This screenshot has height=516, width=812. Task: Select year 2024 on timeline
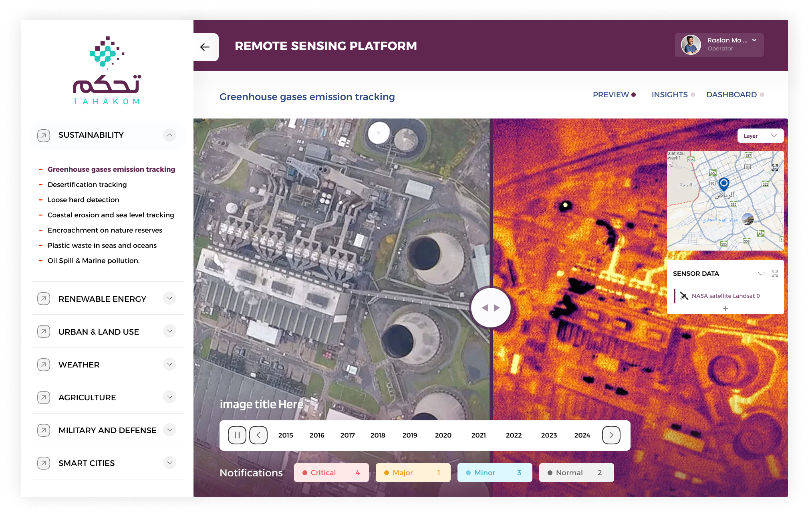point(582,435)
